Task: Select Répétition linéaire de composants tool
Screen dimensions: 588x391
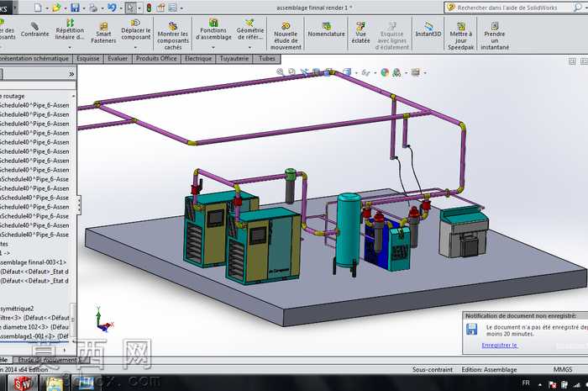Action: [x=70, y=29]
